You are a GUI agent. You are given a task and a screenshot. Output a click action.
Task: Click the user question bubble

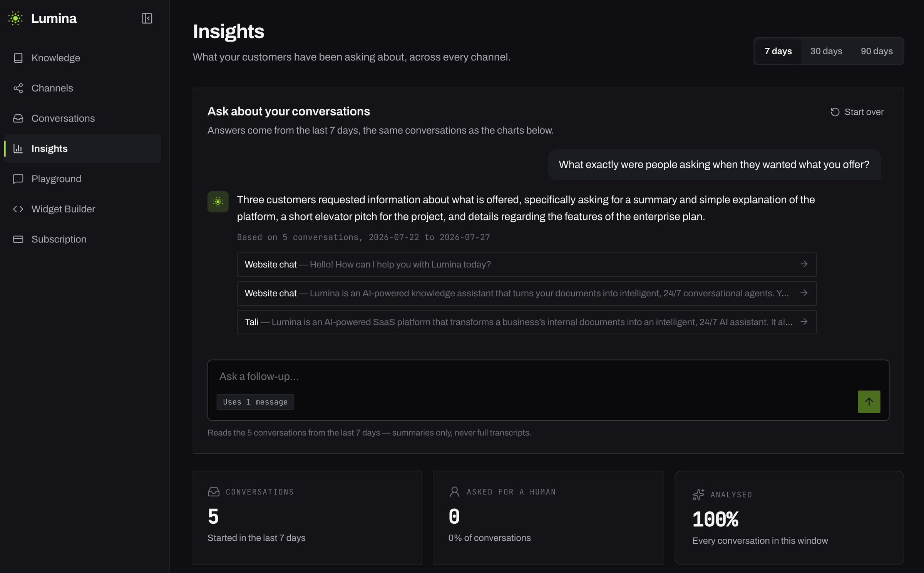point(714,165)
